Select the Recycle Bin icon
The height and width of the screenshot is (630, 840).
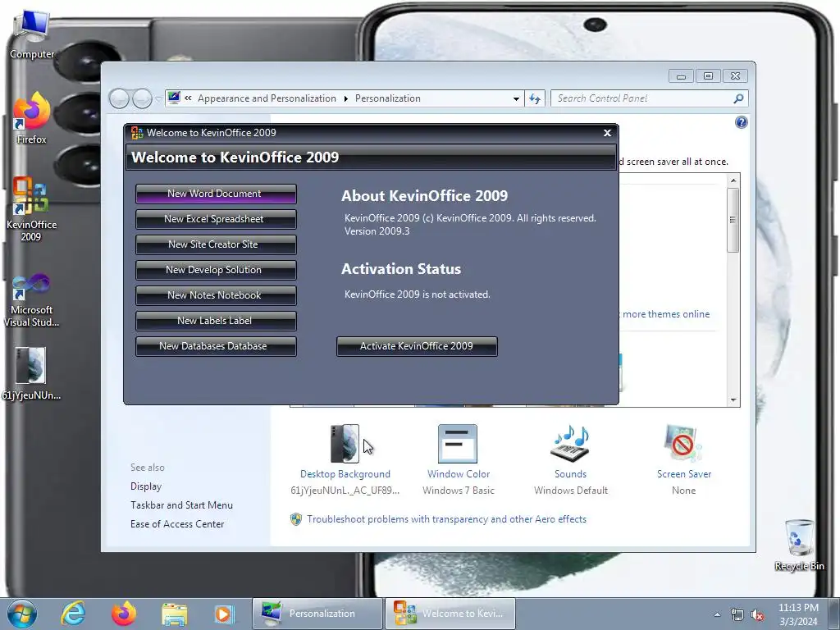[x=799, y=545]
